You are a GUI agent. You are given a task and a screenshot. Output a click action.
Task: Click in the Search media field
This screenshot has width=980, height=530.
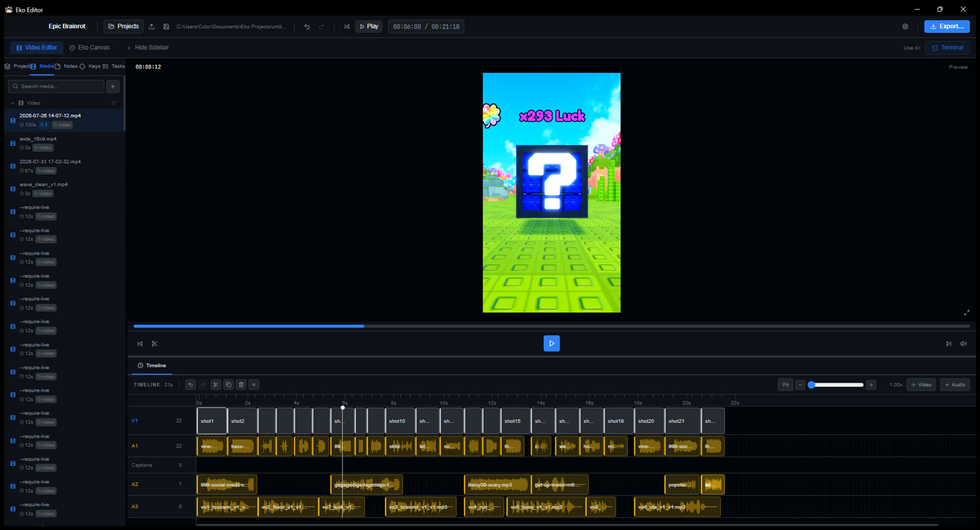[56, 86]
